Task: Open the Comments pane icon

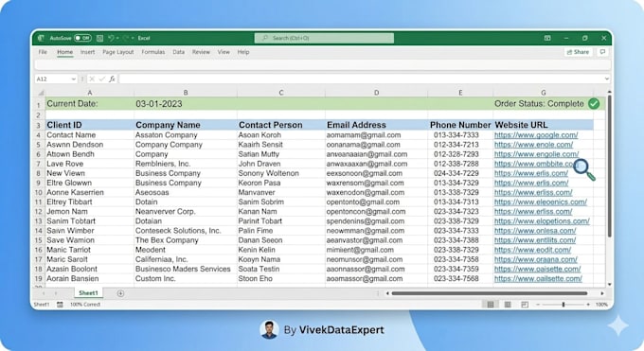Action: click(x=602, y=52)
